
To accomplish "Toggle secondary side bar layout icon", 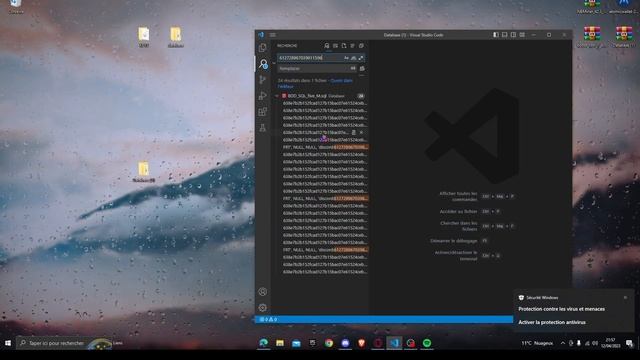I will coord(513,35).
